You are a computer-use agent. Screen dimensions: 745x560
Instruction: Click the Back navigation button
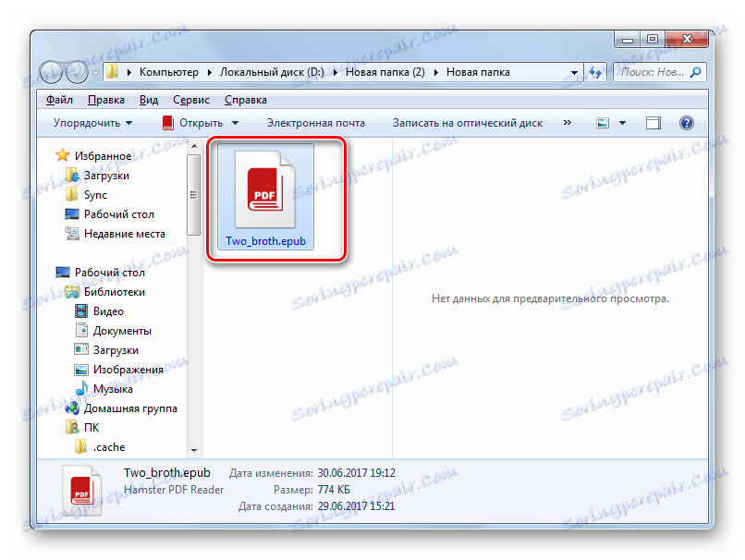coord(51,72)
